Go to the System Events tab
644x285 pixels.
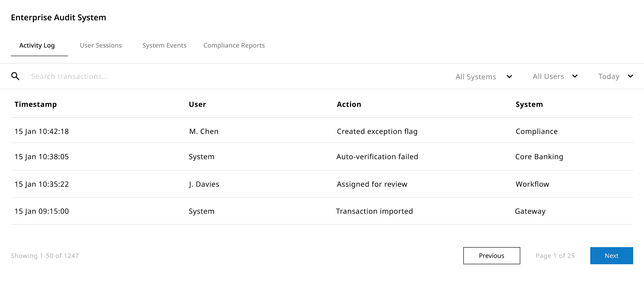pos(164,46)
